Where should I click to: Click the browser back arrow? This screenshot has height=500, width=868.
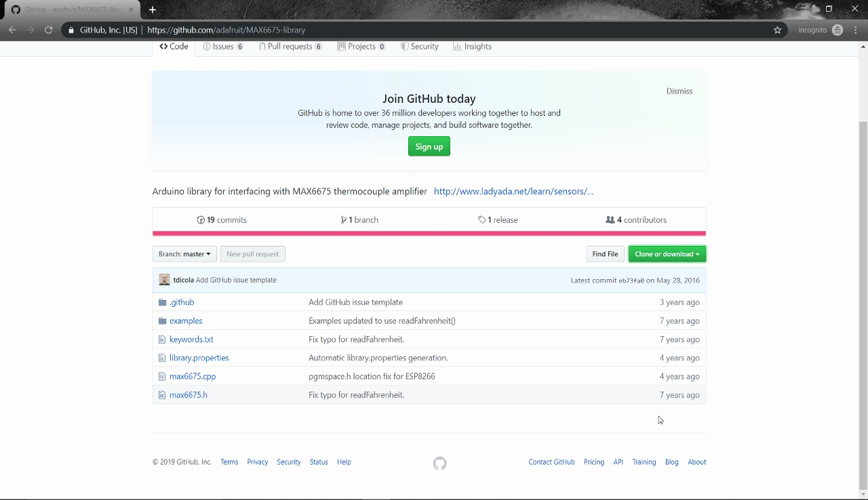12,30
